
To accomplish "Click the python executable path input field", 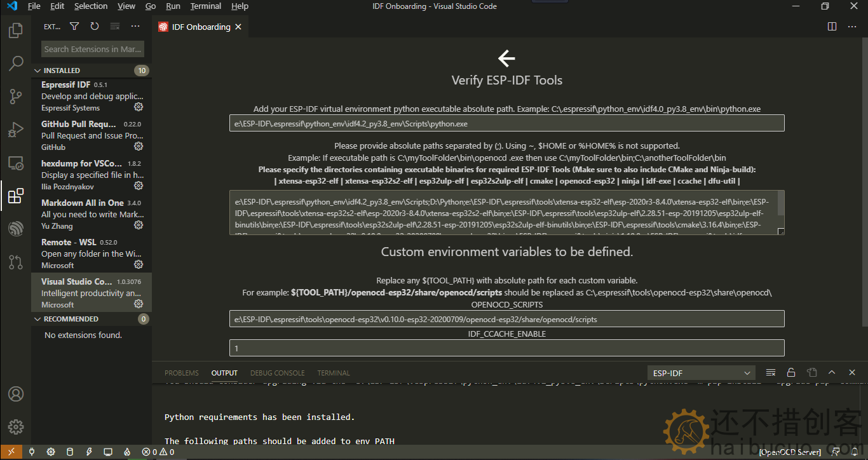I will 507,123.
